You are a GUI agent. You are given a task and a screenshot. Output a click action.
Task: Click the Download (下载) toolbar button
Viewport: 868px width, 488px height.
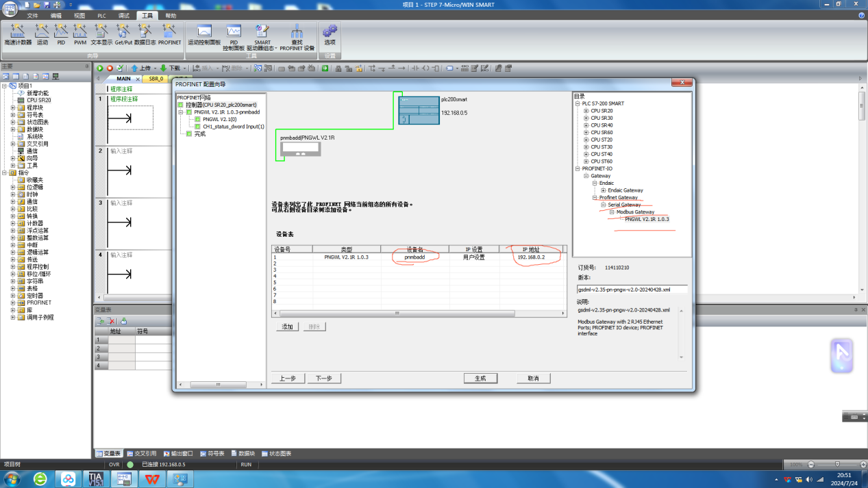click(170, 68)
